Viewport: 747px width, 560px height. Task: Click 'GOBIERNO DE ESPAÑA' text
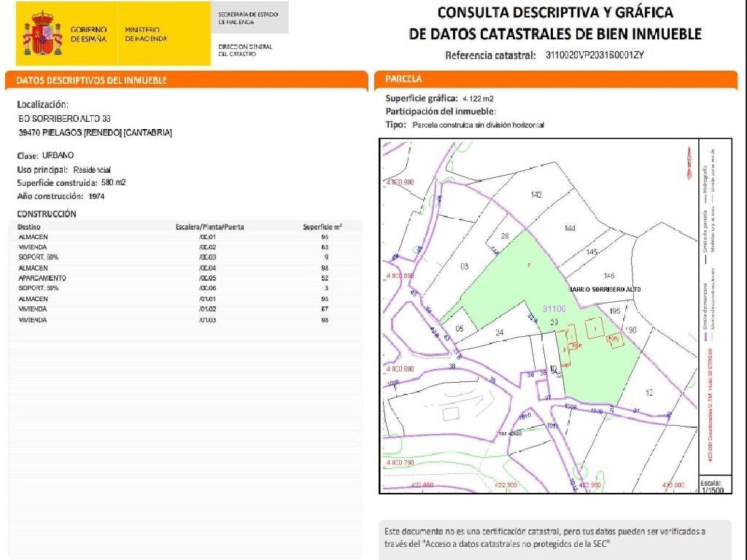pos(88,34)
